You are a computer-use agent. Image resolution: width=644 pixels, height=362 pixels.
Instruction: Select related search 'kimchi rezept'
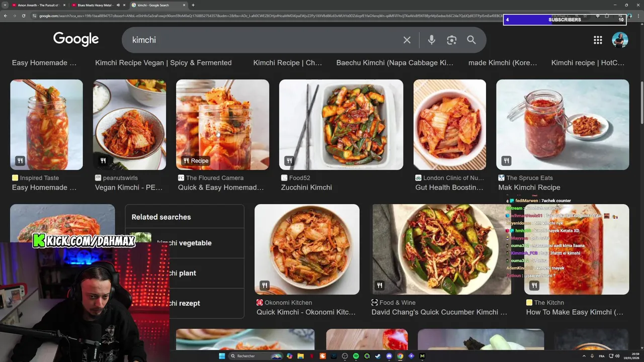coord(185,303)
